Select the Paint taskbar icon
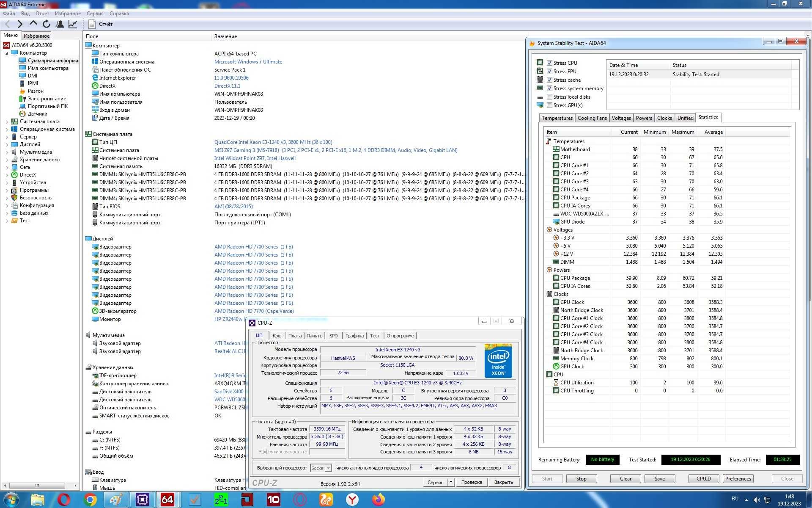The height and width of the screenshot is (508, 812). (116, 500)
